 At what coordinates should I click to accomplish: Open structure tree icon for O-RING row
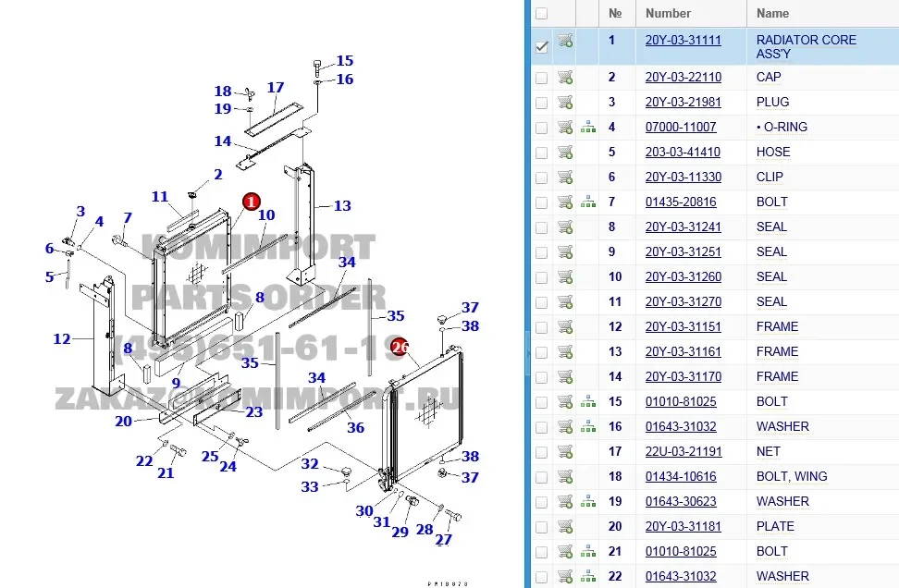point(587,127)
